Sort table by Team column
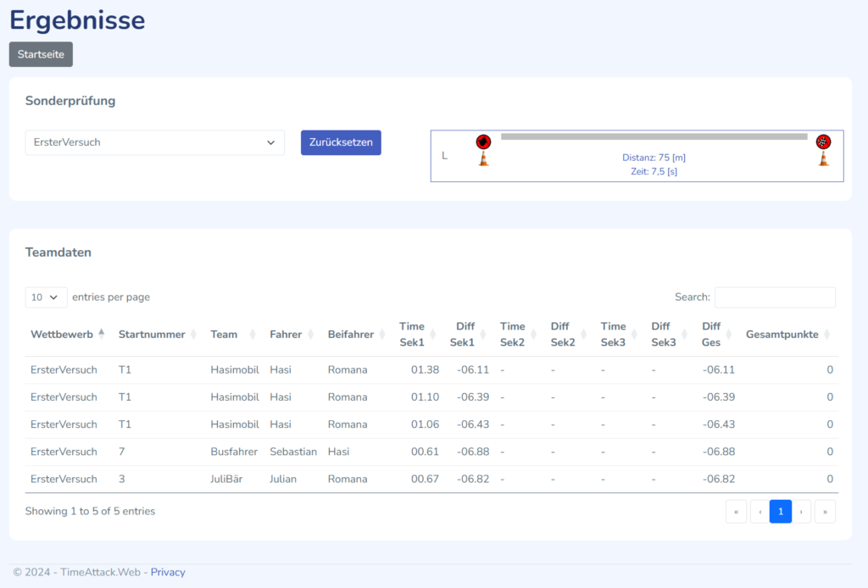The height and width of the screenshot is (588, 868). (232, 334)
